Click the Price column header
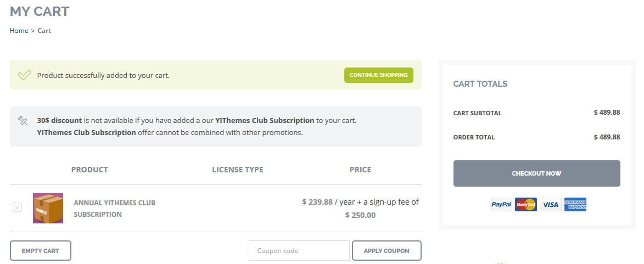This screenshot has width=644, height=264. point(360,170)
